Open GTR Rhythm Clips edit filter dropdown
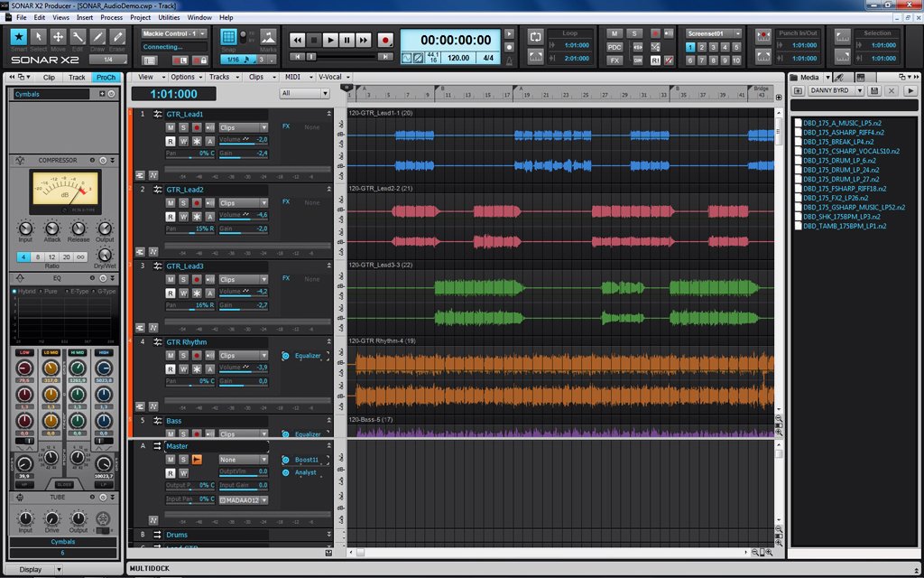This screenshot has width=924, height=578. coord(244,356)
